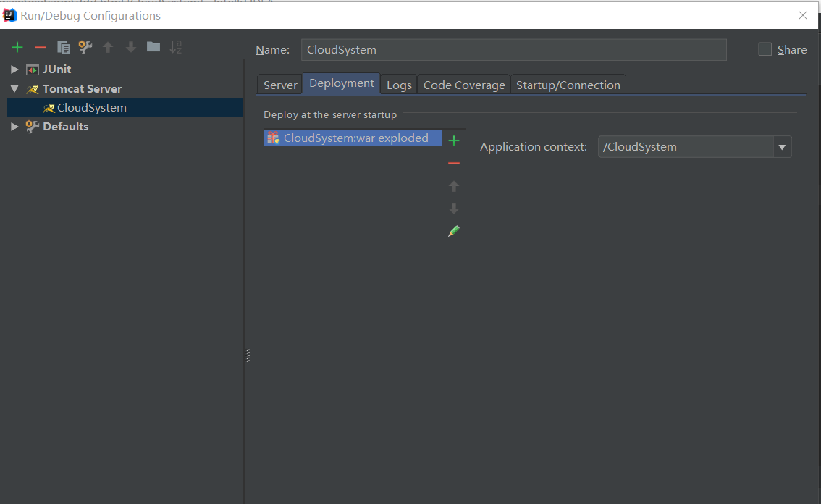Select the CloudSystem:war exploded artifact

353,138
